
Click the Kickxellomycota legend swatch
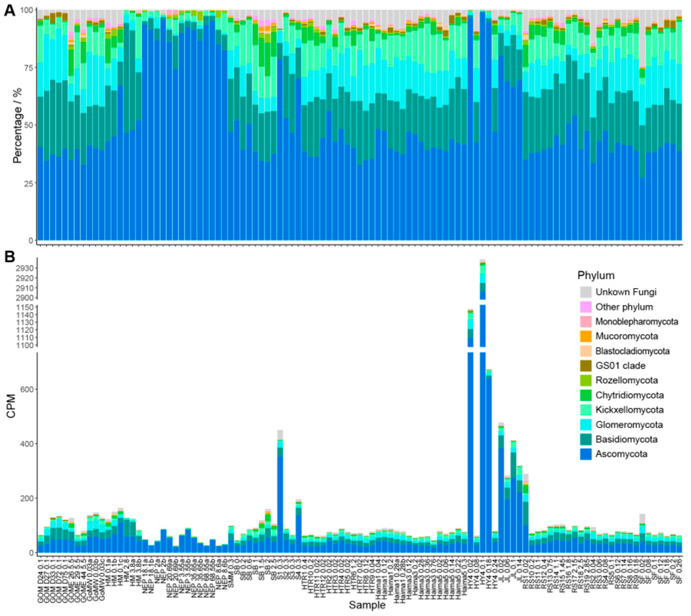tap(585, 410)
